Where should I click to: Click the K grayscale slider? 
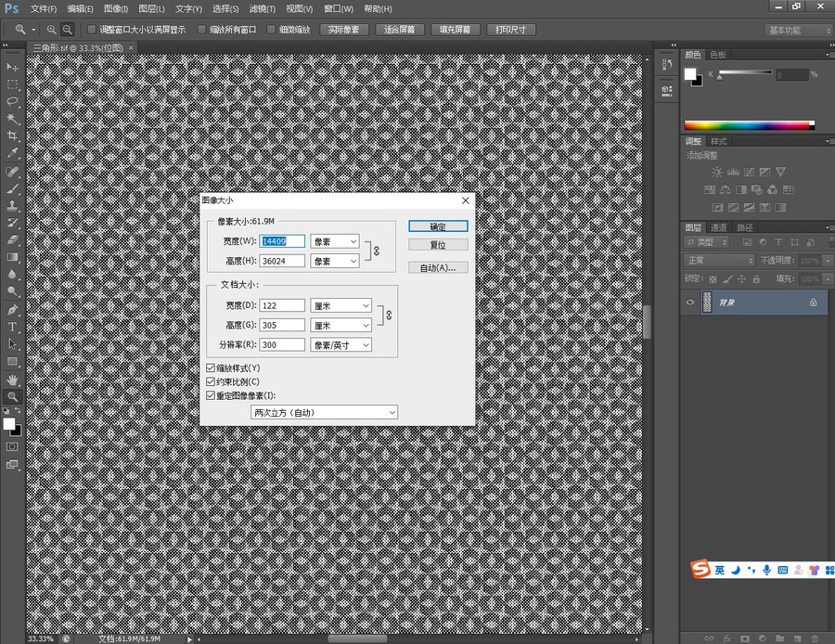point(745,72)
